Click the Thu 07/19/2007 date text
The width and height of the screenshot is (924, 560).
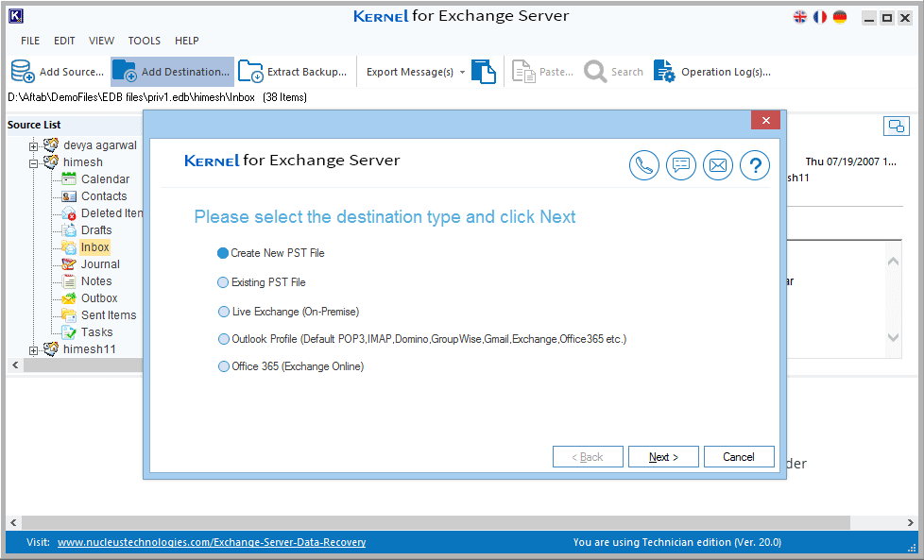(x=850, y=161)
